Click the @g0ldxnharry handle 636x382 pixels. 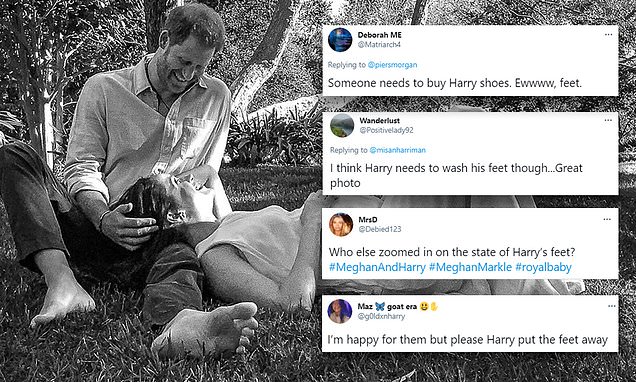[x=381, y=316]
